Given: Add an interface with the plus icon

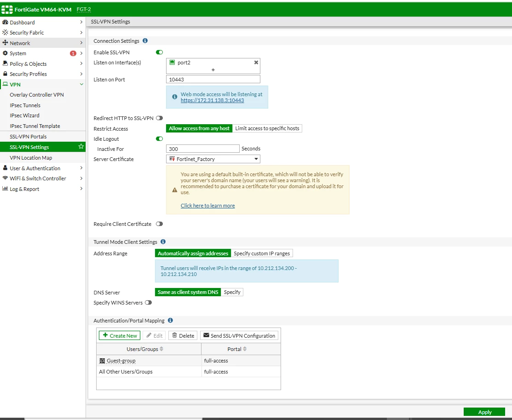Looking at the screenshot, I should tap(213, 70).
